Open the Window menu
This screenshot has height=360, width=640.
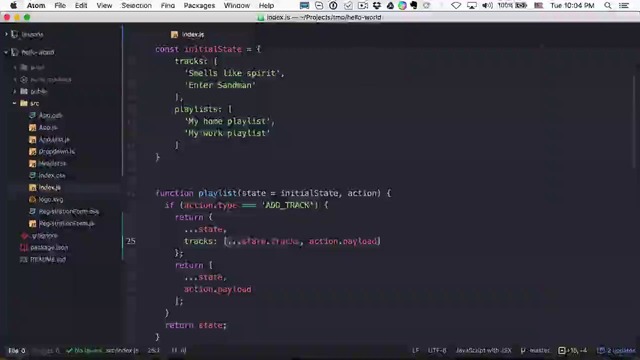tap(237, 5)
